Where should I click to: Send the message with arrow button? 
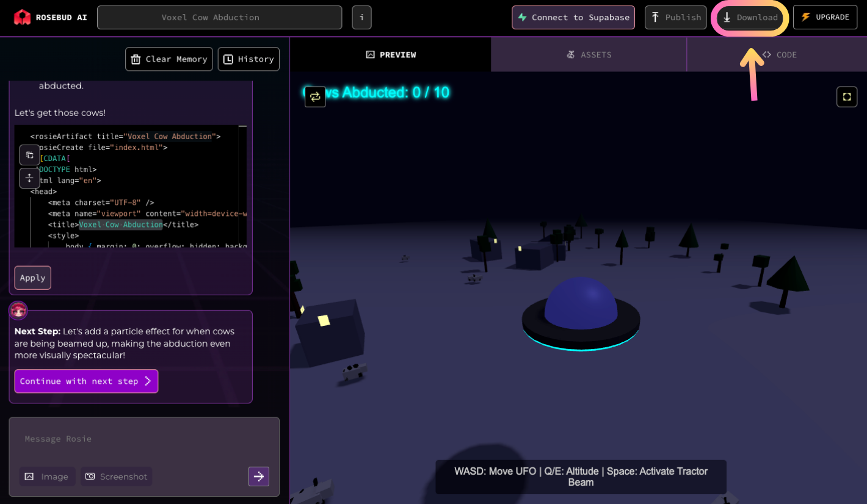pyautogui.click(x=259, y=477)
